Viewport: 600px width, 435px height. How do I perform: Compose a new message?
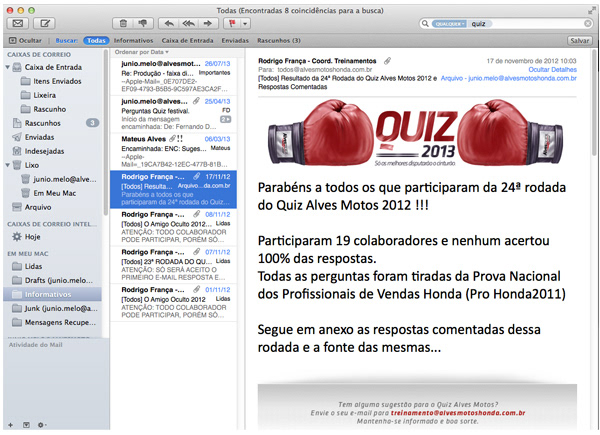44,24
